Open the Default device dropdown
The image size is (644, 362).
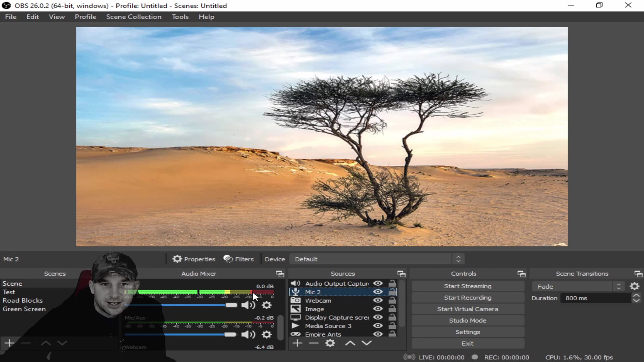[458, 259]
